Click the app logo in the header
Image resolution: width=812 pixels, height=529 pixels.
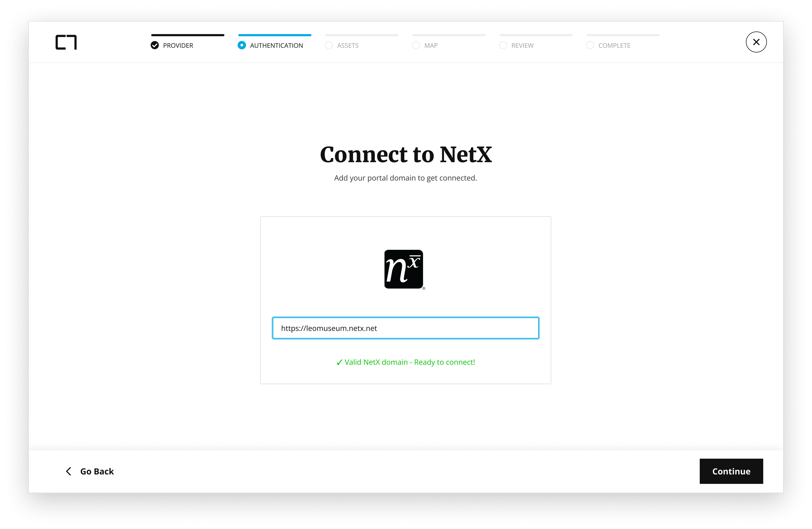coord(66,42)
